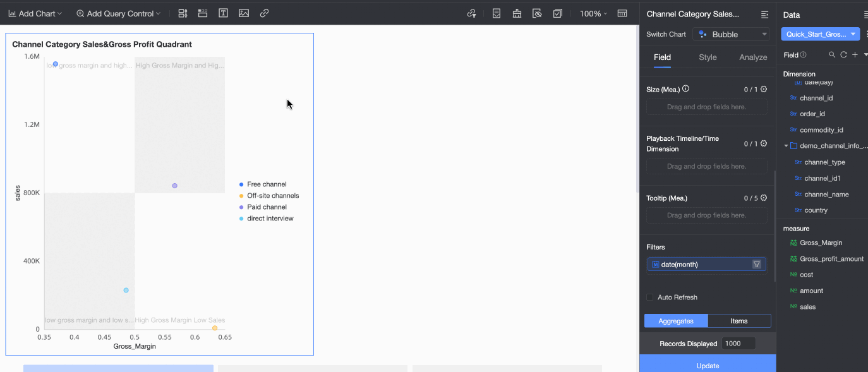Screen dimensions: 868x372
Task: Click the tab container widget icon
Action: pyautogui.click(x=203, y=13)
